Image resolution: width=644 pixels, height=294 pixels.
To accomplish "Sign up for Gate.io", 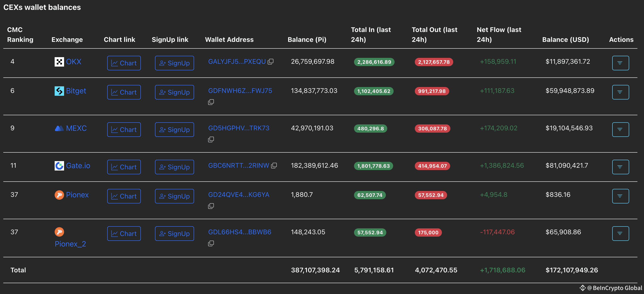I will [175, 167].
